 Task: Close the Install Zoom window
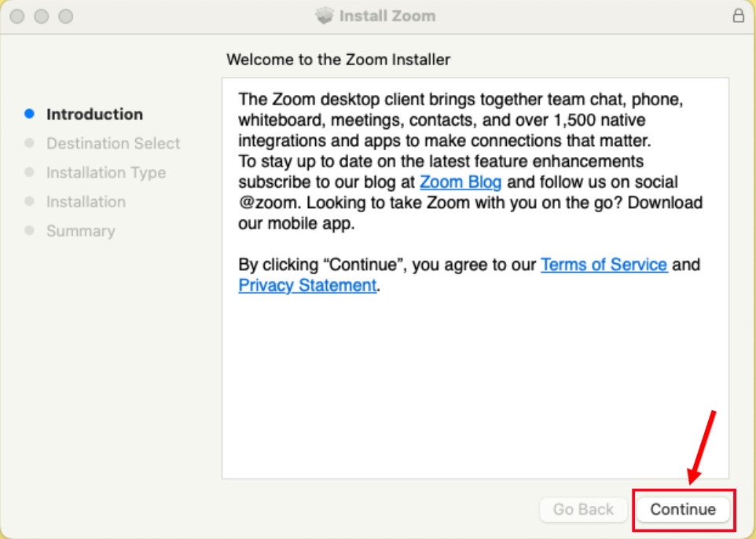pos(17,16)
